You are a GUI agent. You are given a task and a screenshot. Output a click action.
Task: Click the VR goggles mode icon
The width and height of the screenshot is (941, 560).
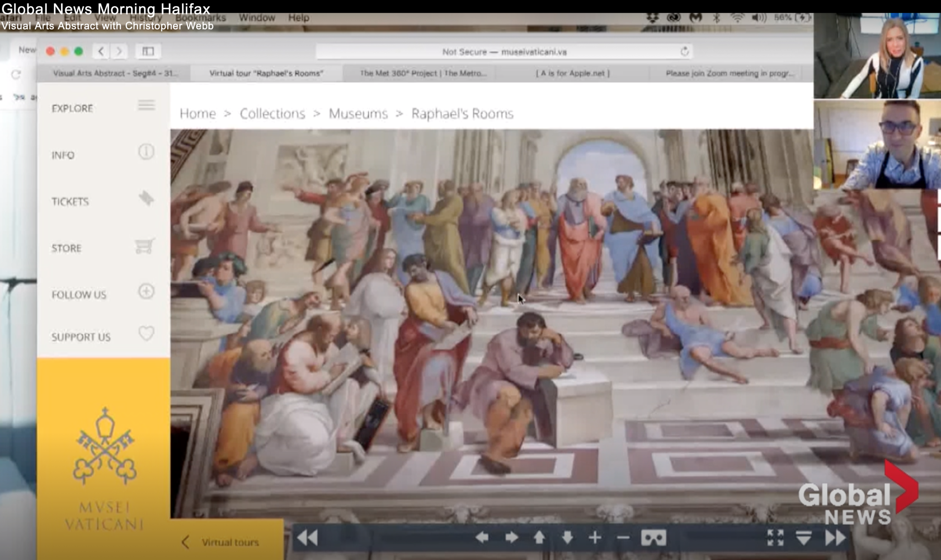coord(653,537)
